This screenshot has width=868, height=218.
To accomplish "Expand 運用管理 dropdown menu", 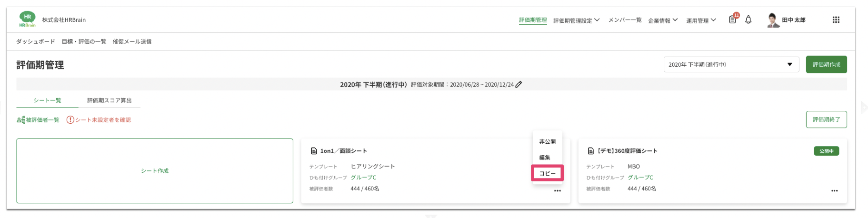I will pos(700,20).
